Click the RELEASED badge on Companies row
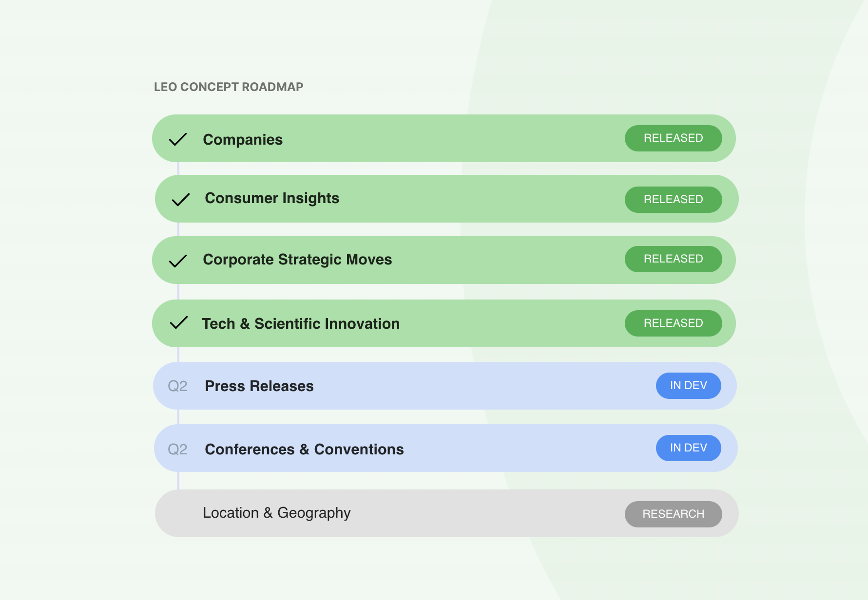The image size is (868, 600). [673, 138]
